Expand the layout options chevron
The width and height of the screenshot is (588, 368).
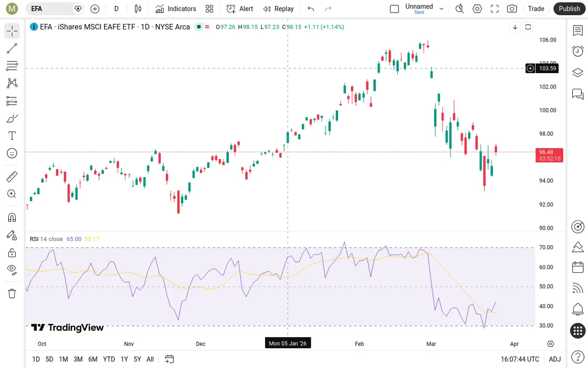click(x=441, y=9)
